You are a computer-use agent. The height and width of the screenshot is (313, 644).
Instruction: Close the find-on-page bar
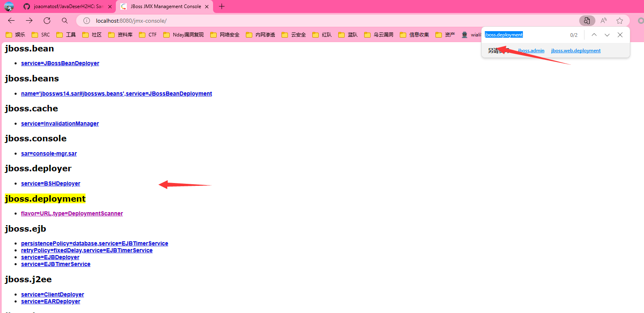[620, 35]
